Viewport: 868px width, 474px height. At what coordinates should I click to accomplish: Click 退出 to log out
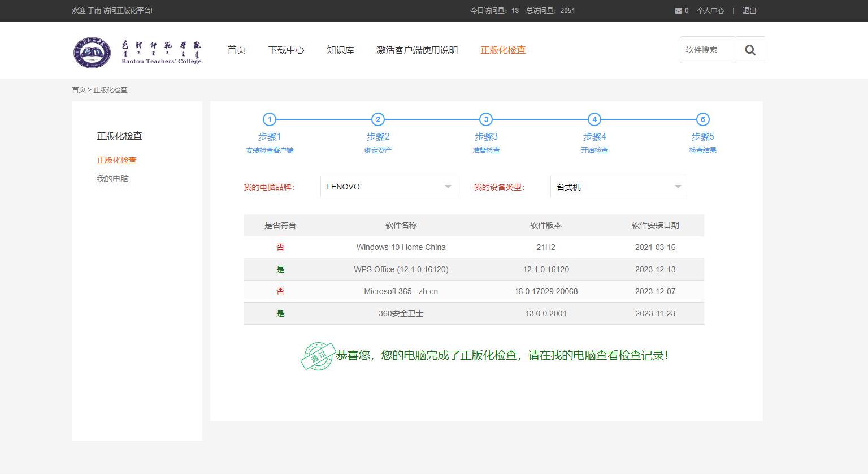pos(749,11)
